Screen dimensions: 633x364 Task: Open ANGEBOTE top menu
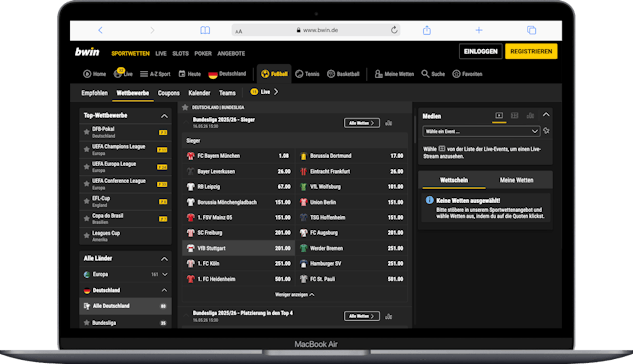point(231,53)
